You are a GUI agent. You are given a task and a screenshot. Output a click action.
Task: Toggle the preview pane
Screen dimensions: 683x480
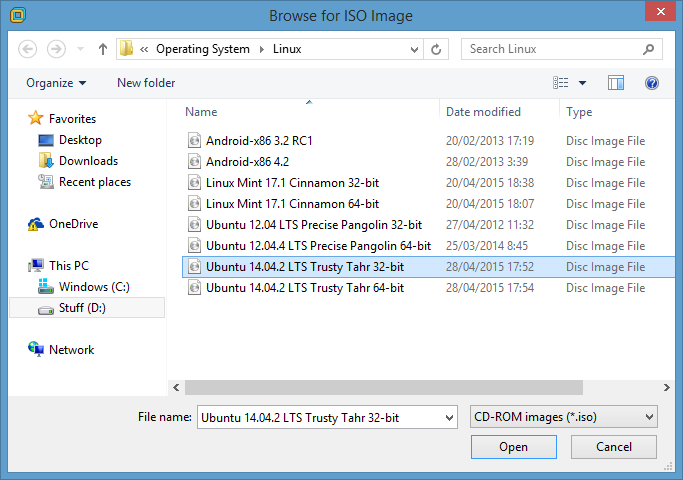[616, 83]
